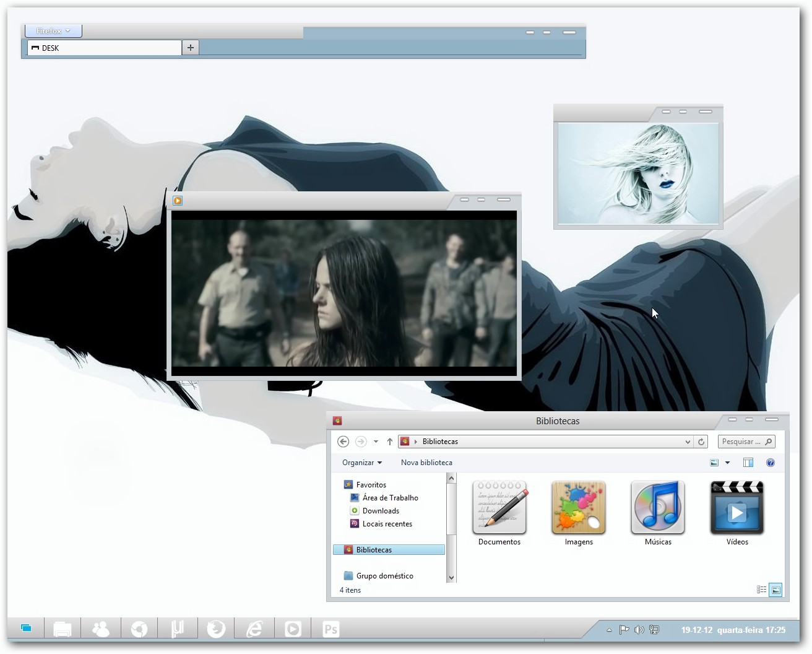Open Messenger people icon on taskbar
812x654 pixels.
101,629
